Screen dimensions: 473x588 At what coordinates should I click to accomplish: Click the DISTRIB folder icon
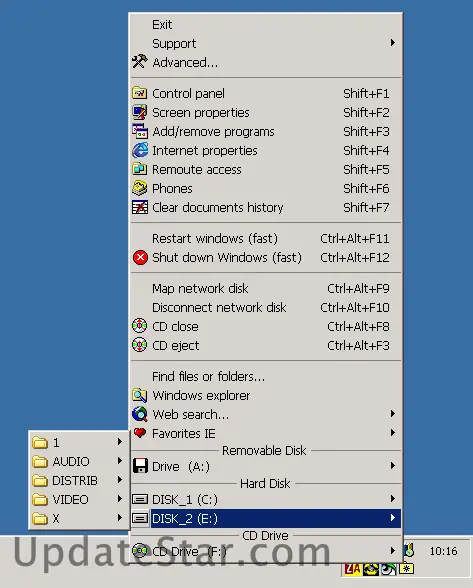40,481
